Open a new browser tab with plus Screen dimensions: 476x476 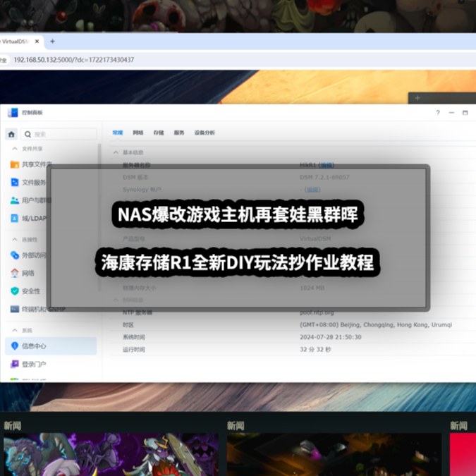[x=52, y=42]
